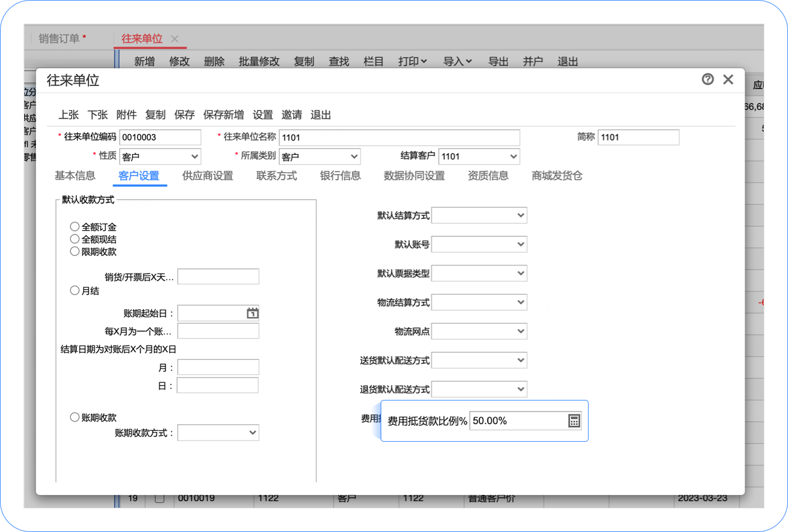Viewport: 788px width, 532px height.
Task: Click the 往来单位名称 input field
Action: [x=399, y=138]
